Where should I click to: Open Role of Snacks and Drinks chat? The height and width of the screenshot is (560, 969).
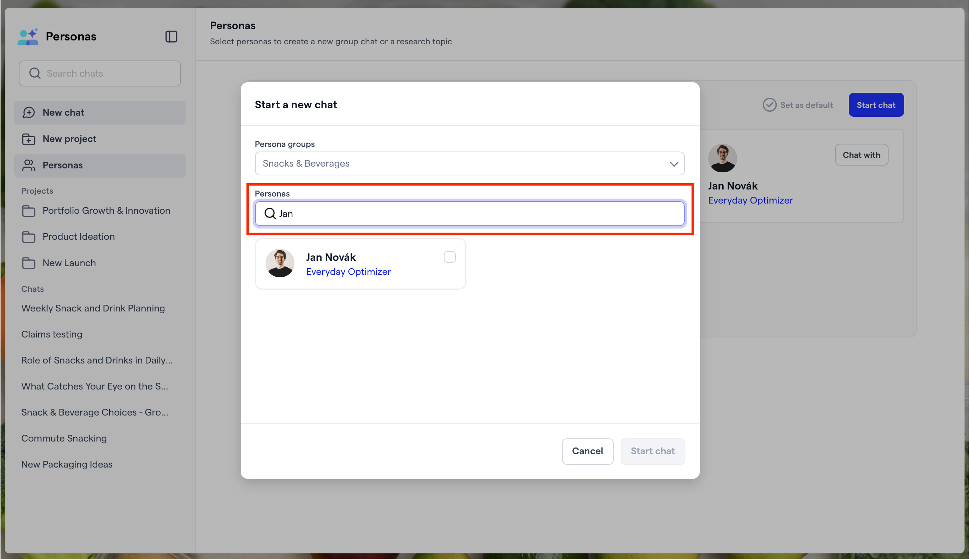pyautogui.click(x=97, y=360)
